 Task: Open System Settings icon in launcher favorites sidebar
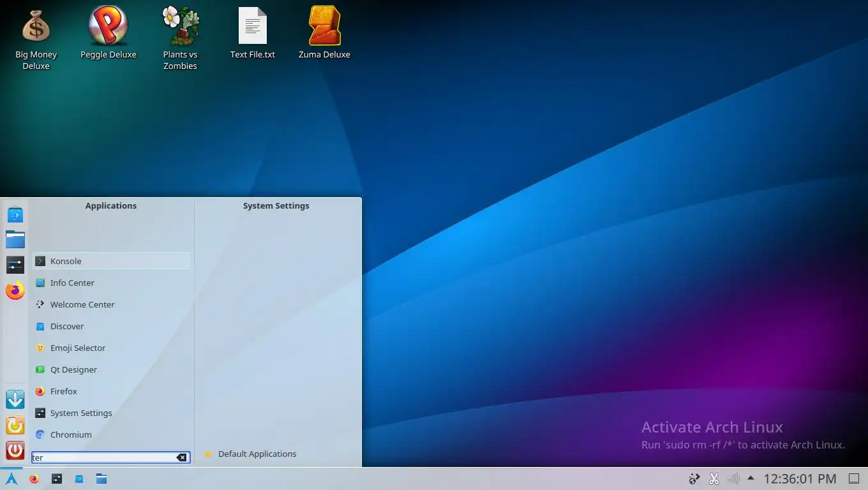pyautogui.click(x=15, y=265)
